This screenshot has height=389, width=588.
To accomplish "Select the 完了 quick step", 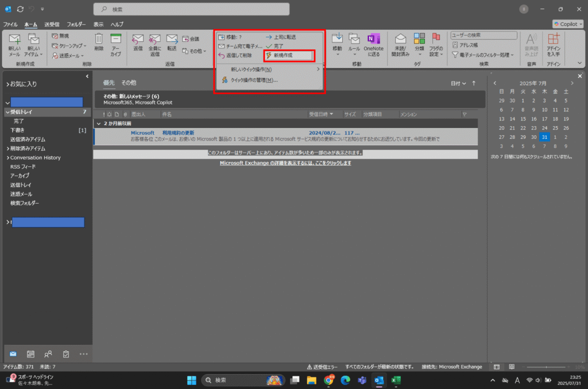I will (274, 46).
